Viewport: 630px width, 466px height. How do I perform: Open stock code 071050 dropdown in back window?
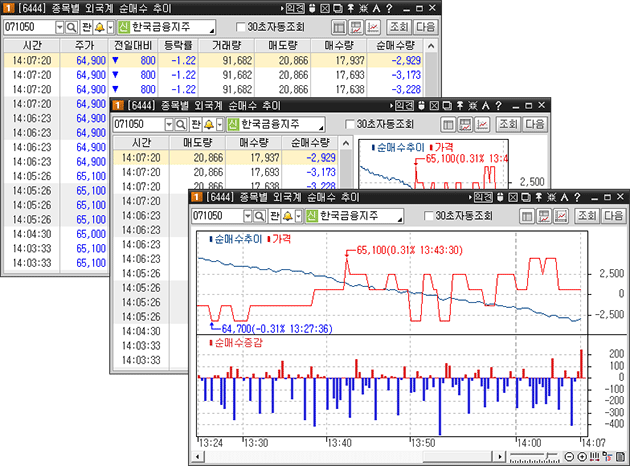tap(60, 27)
